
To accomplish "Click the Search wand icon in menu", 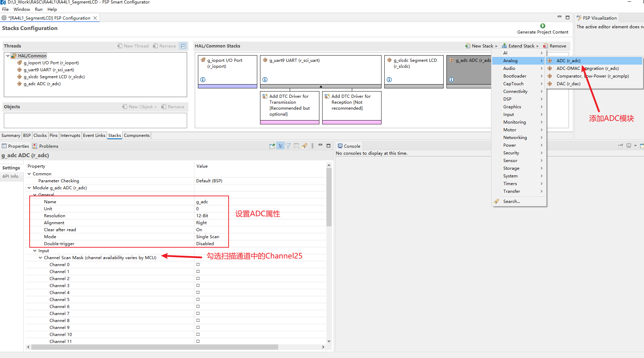I will [x=496, y=201].
